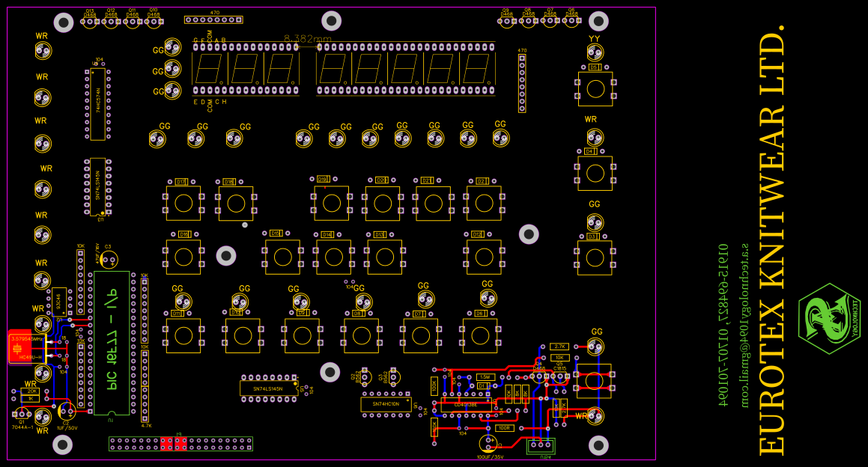Click transistor Q3 B562
Image resolution: width=868 pixels, height=467 pixels.
tap(394, 376)
